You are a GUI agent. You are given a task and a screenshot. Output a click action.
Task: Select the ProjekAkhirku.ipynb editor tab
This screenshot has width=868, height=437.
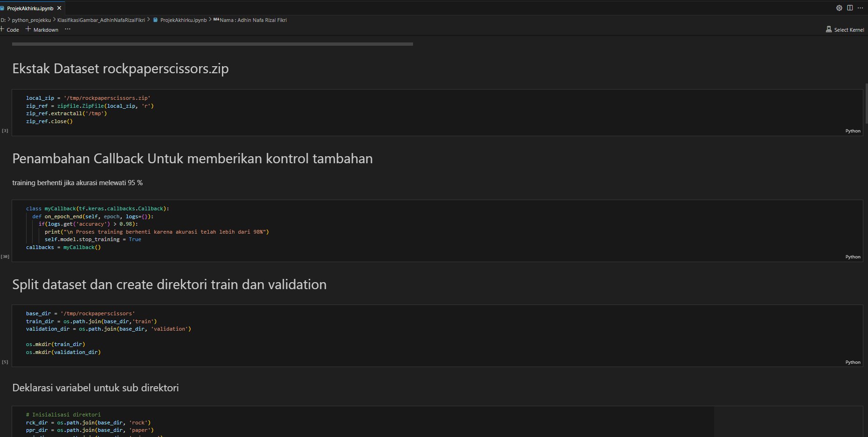[30, 8]
